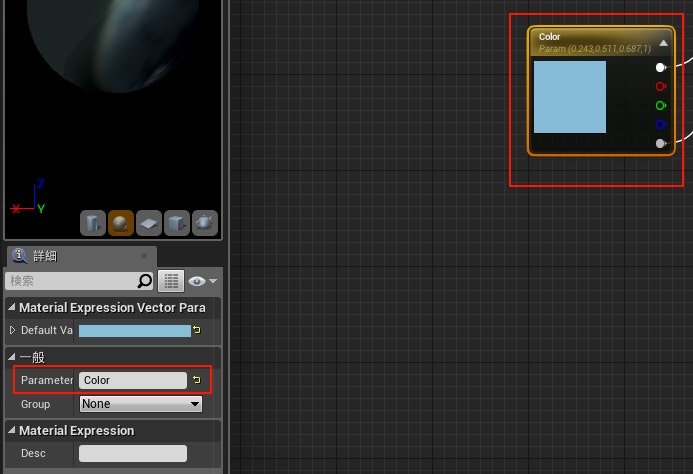Close the 詳細 details tab
Viewport: 693px width, 474px height.
pos(144,256)
